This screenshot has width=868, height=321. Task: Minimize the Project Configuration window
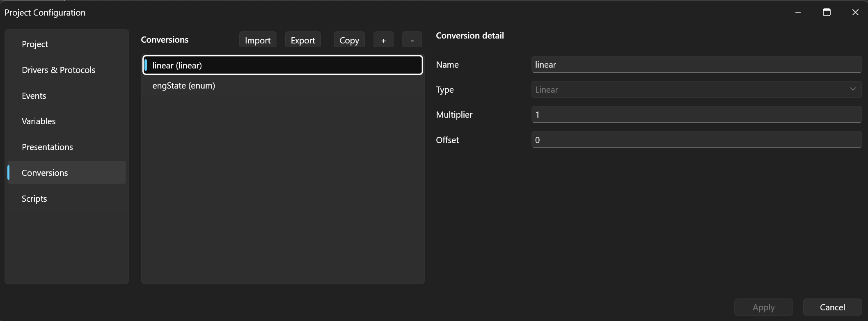[x=798, y=12]
